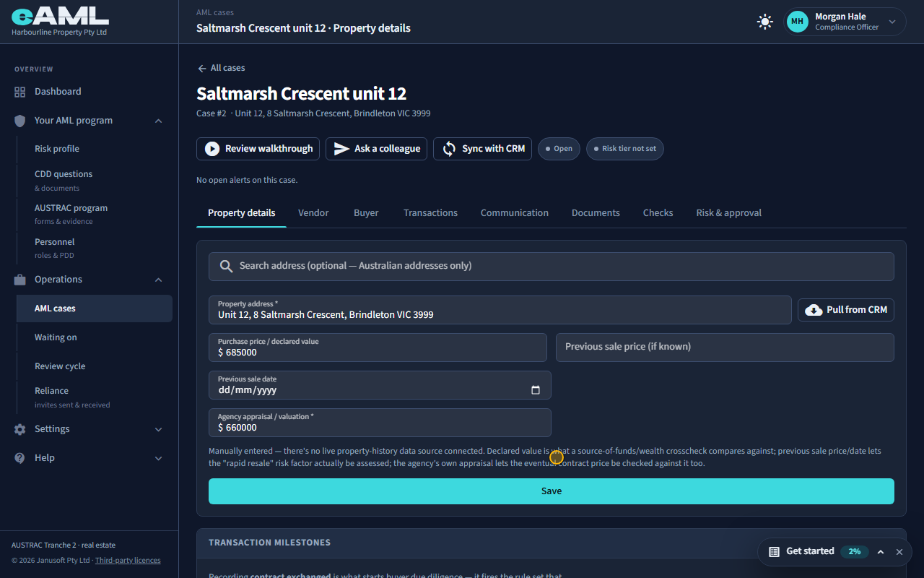Open the Checks tab
The height and width of the screenshot is (578, 924).
[x=658, y=213]
